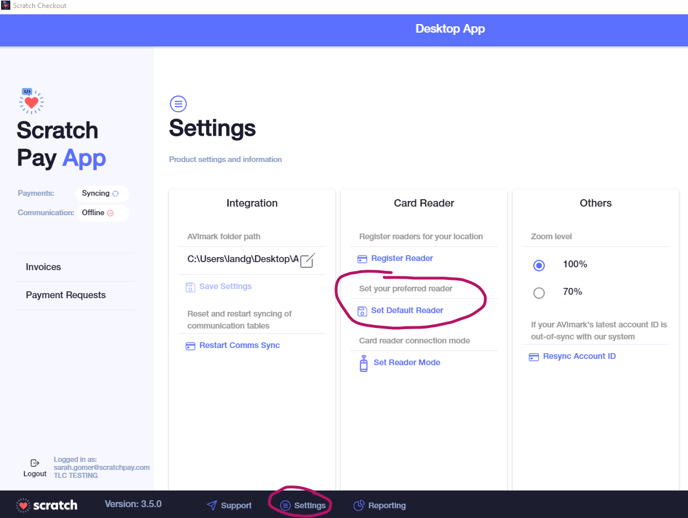Click the AVImark folder path field

click(x=243, y=259)
